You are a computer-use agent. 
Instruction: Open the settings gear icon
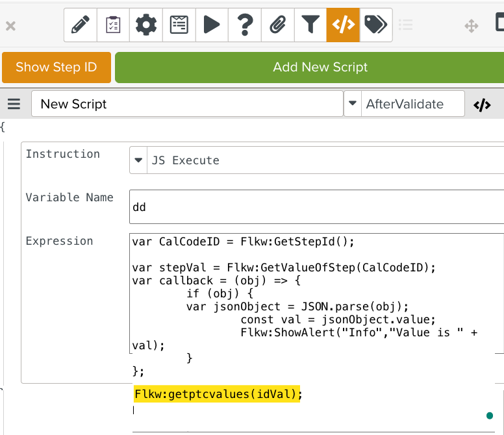coord(146,25)
